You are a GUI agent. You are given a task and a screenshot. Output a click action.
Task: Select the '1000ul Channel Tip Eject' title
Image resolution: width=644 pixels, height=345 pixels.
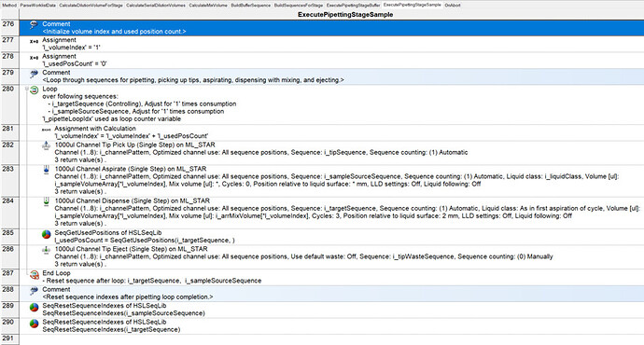pos(131,249)
